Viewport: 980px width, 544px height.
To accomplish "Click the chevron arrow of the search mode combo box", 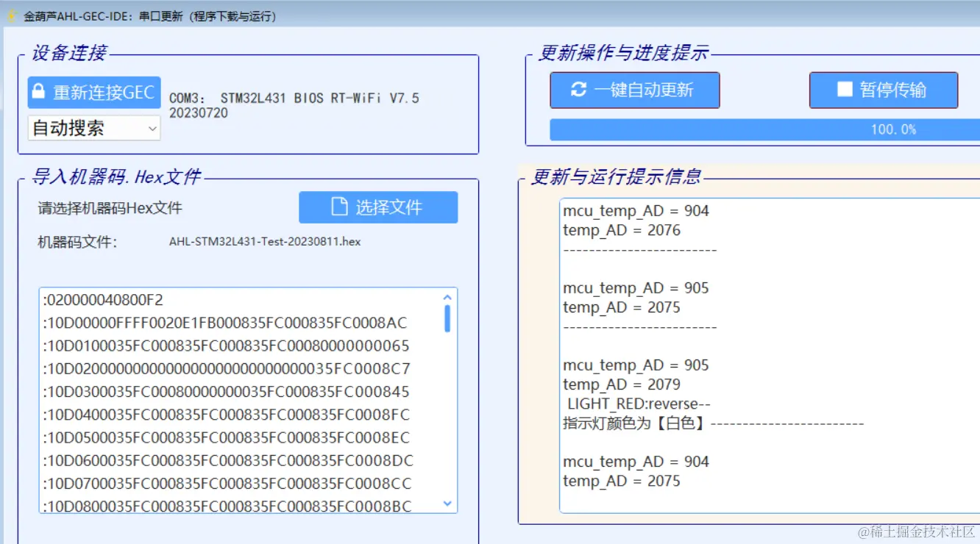I will 152,128.
